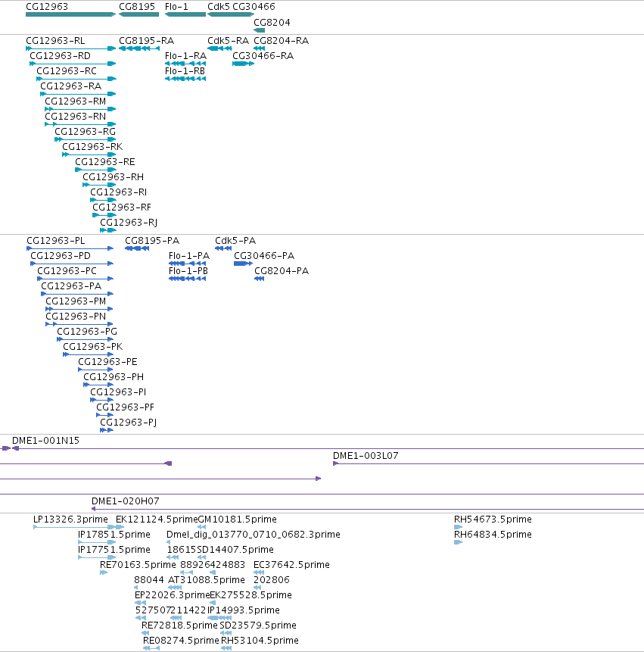Click the CG12963-PC protein label

pos(67,271)
